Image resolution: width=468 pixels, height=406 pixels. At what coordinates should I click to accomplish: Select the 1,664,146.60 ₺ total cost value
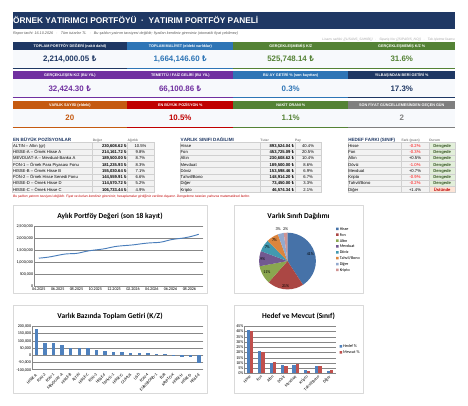click(180, 58)
